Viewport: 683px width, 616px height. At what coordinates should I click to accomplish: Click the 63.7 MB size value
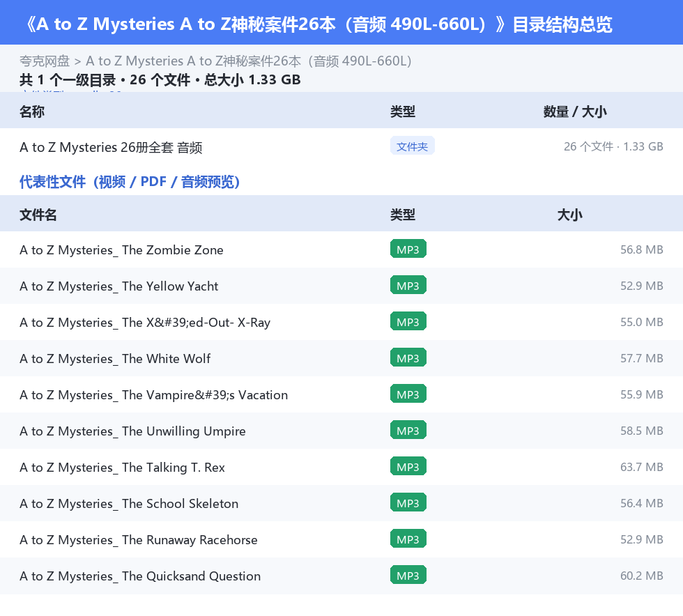pyautogui.click(x=642, y=467)
